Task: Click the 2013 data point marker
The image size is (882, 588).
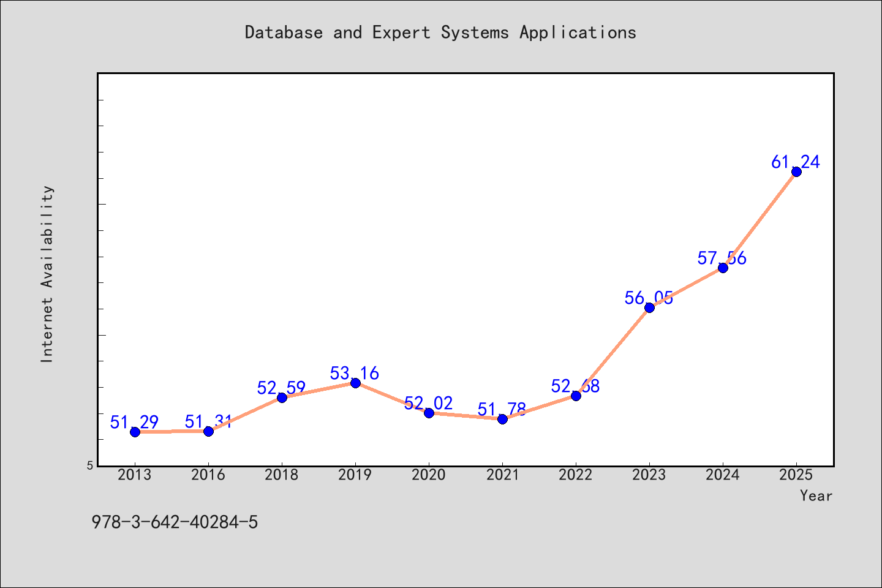Action: click(135, 432)
